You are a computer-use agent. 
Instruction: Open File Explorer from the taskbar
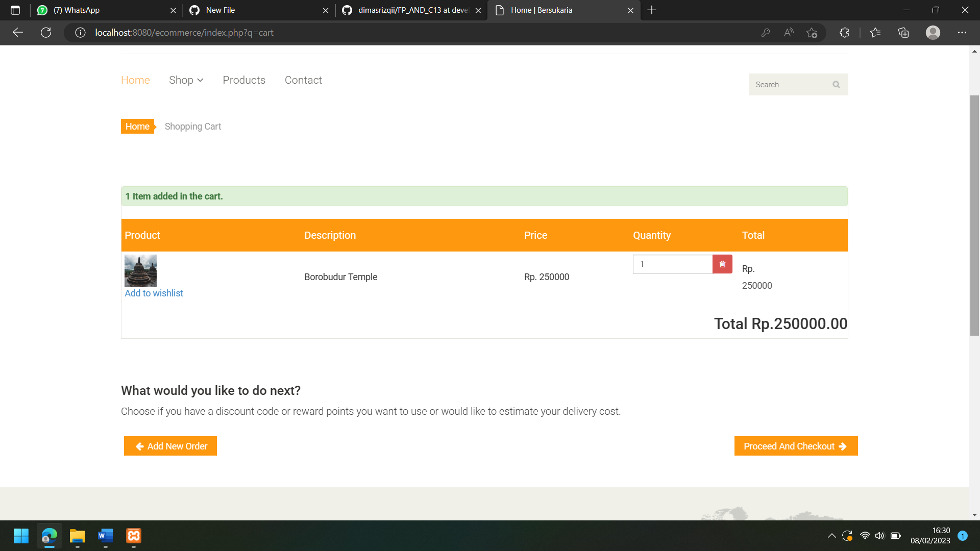click(x=77, y=536)
